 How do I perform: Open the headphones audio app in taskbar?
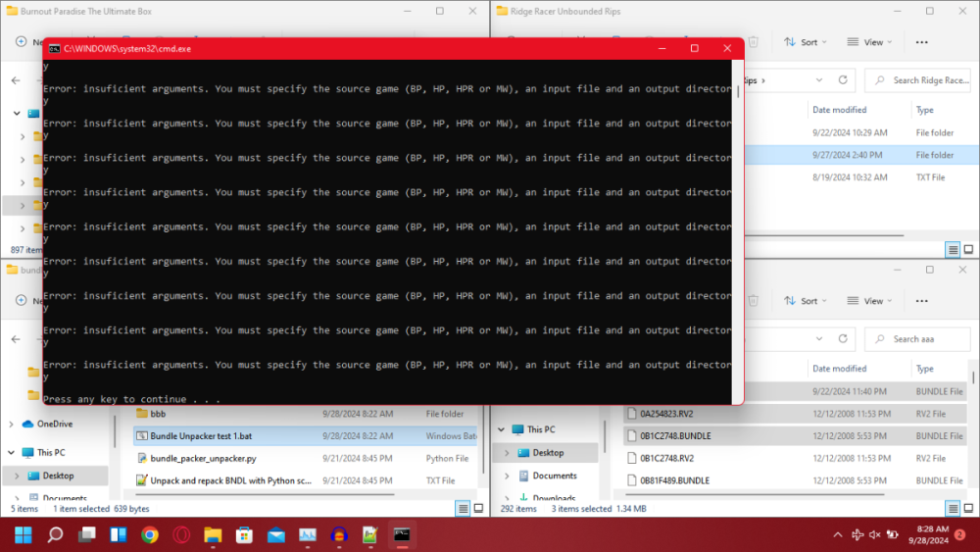tap(339, 535)
